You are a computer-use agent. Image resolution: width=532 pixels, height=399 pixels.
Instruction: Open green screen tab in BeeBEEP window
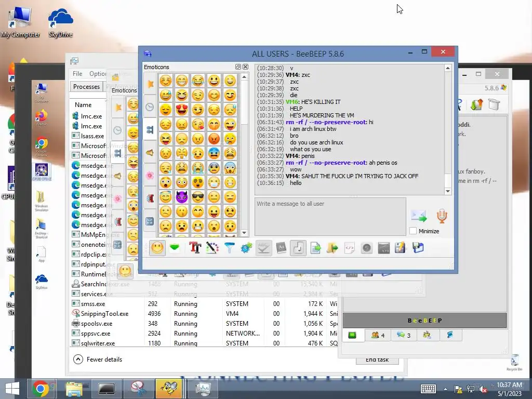[x=353, y=335]
